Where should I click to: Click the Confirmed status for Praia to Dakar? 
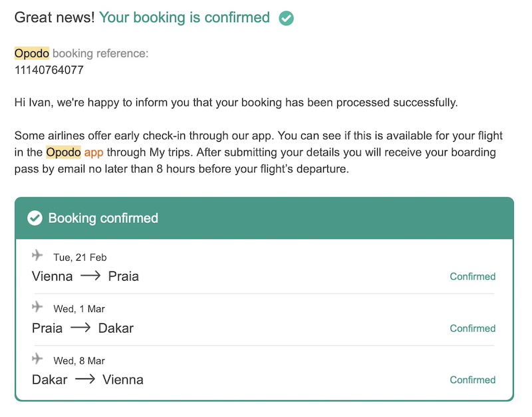[x=472, y=329]
